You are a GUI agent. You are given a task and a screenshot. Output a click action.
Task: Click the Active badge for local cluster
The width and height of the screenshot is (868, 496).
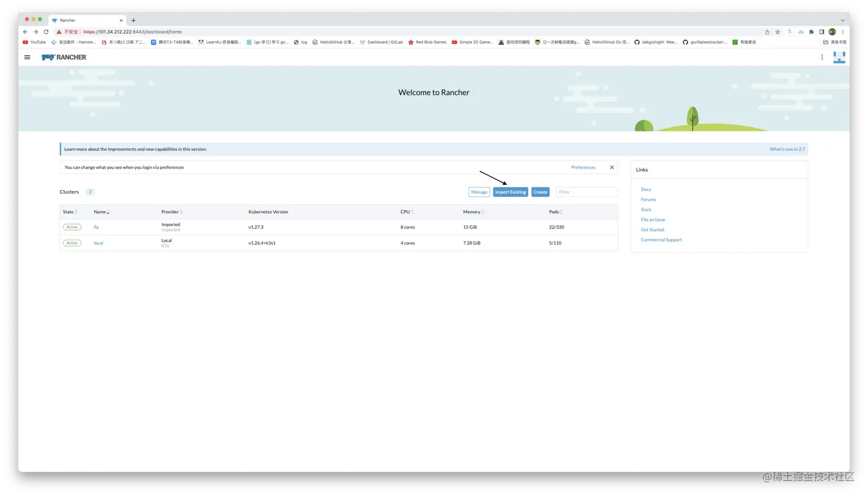pyautogui.click(x=72, y=243)
